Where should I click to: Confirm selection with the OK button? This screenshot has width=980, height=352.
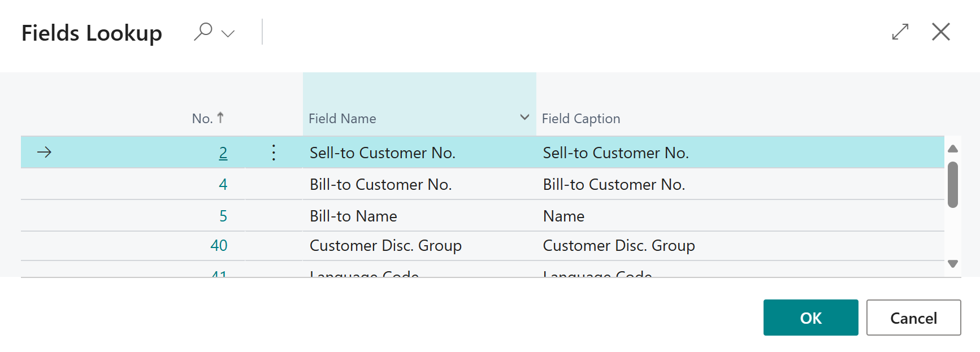(x=810, y=318)
